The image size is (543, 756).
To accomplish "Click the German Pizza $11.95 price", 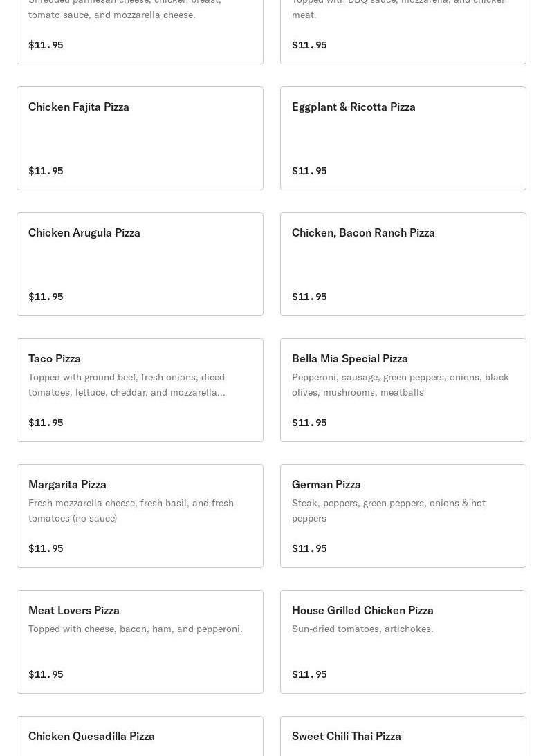I will [x=309, y=548].
